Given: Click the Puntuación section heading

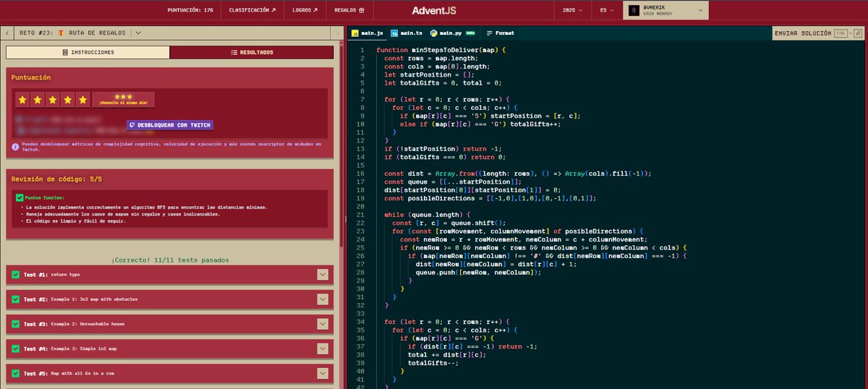Looking at the screenshot, I should pyautogui.click(x=31, y=77).
